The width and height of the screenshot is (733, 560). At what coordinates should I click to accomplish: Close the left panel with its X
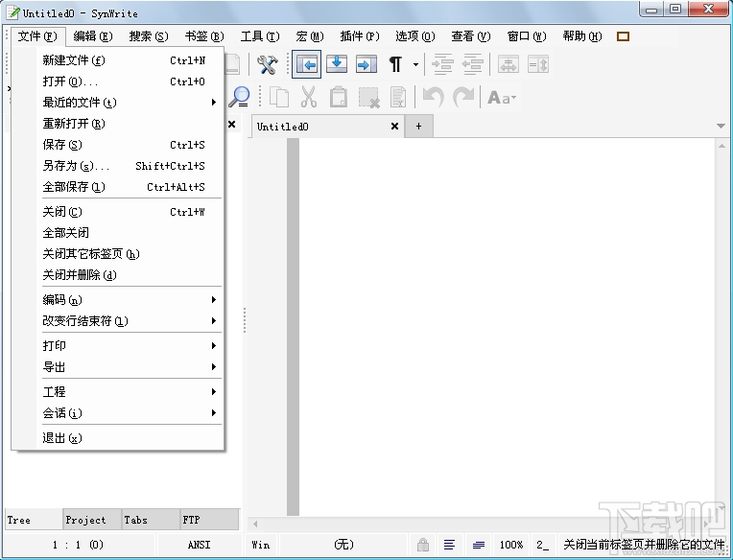click(x=231, y=125)
